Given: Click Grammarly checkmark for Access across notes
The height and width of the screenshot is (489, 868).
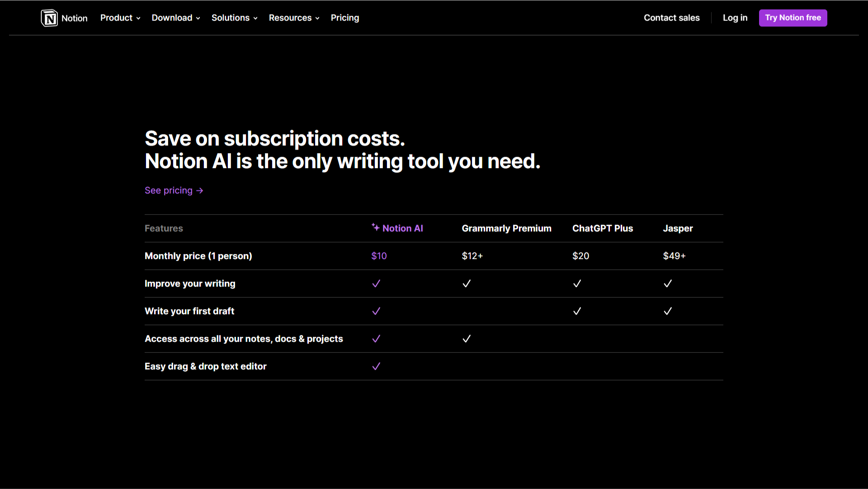Looking at the screenshot, I should pyautogui.click(x=467, y=339).
